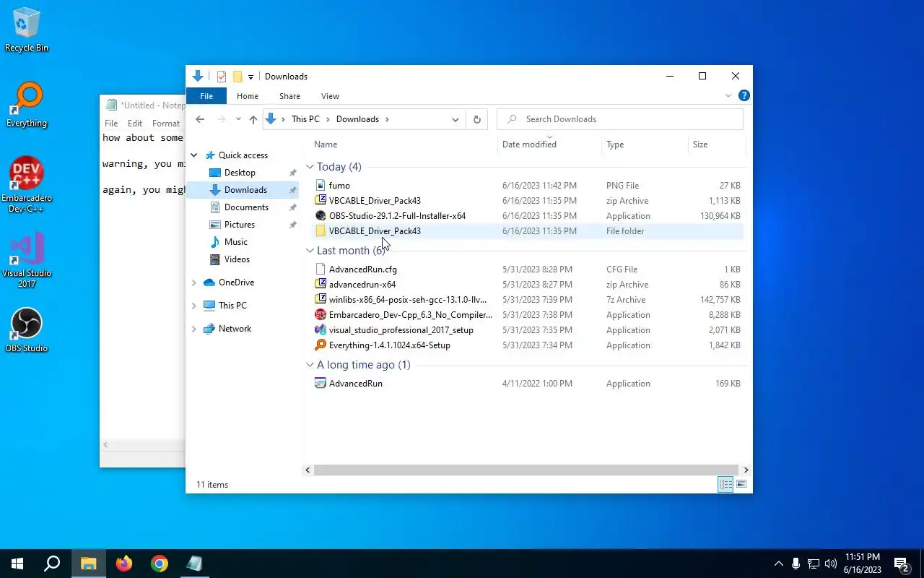The height and width of the screenshot is (578, 924).
Task: Refresh the Downloads folder view
Action: point(476,119)
